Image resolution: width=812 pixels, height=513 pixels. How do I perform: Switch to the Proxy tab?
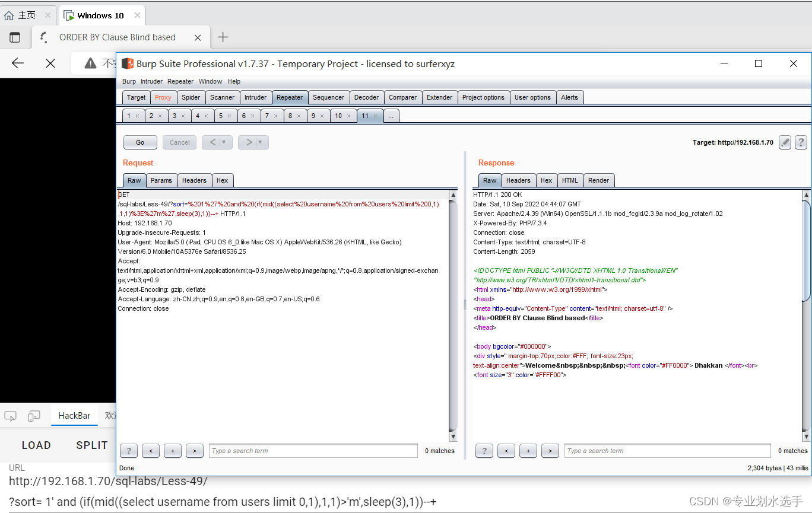[x=163, y=97]
